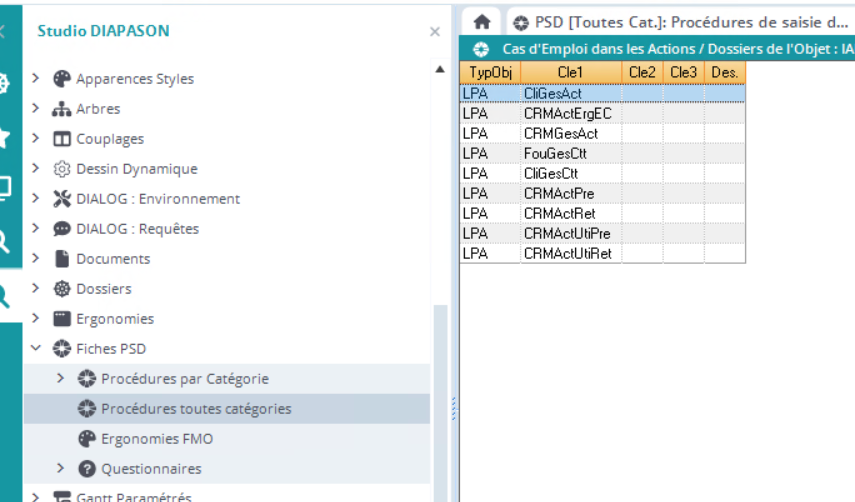Collapse the Fiches PSD node
Screen dimensions: 855x502
click(37, 349)
